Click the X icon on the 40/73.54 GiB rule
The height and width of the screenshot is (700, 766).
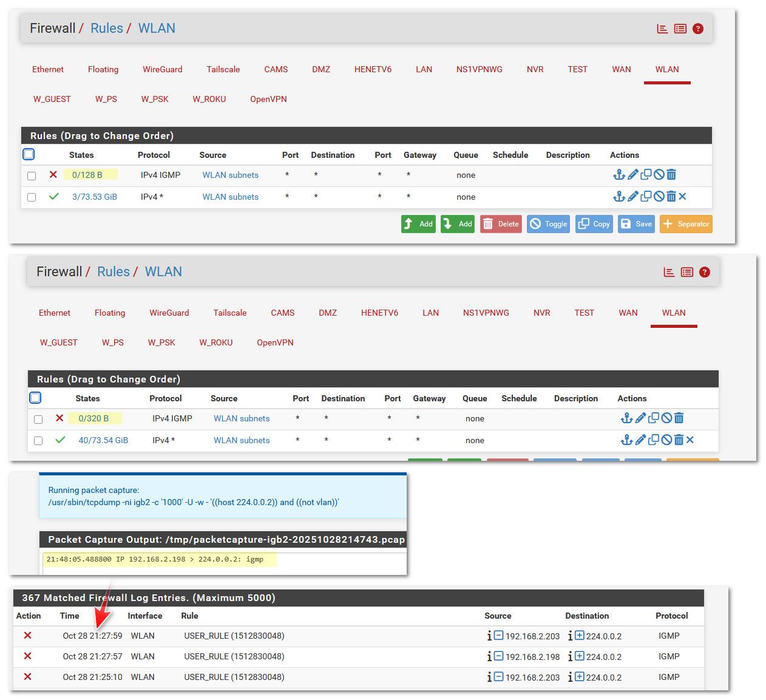click(690, 440)
